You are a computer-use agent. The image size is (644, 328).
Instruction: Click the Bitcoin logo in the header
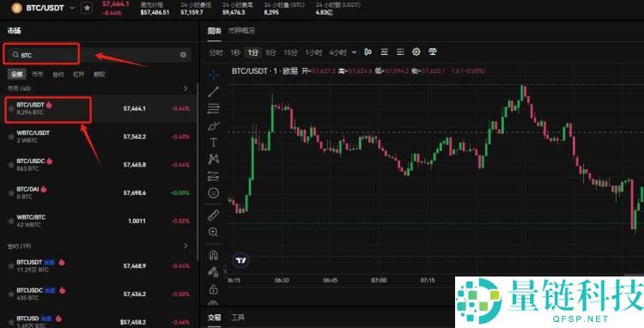click(x=17, y=8)
